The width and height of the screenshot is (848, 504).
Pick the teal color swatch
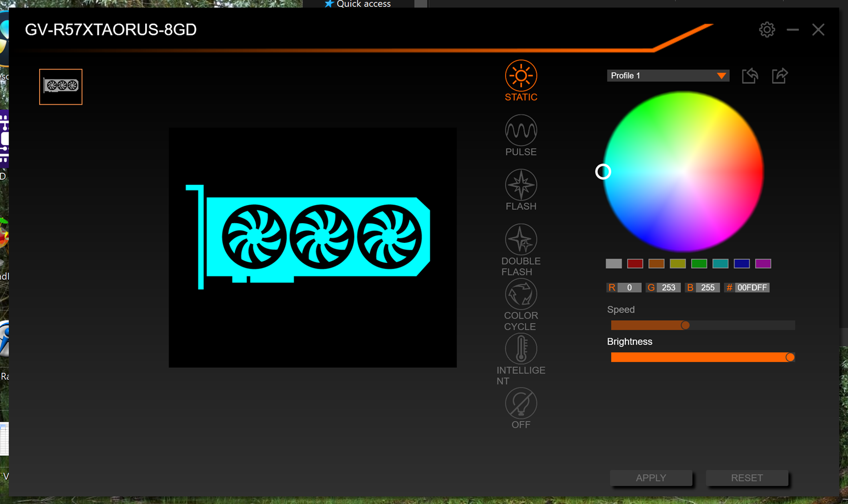point(720,263)
